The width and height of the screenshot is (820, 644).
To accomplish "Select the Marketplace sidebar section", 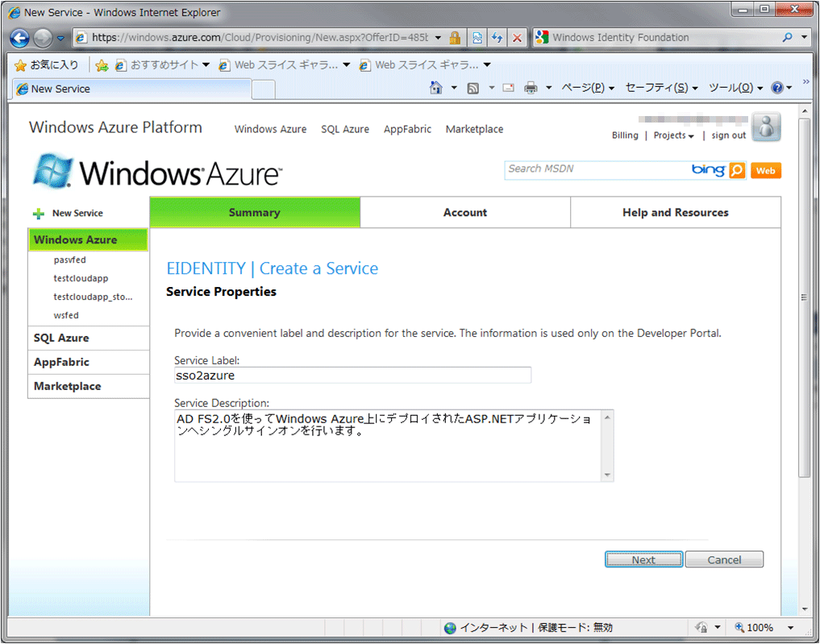I will click(x=89, y=386).
